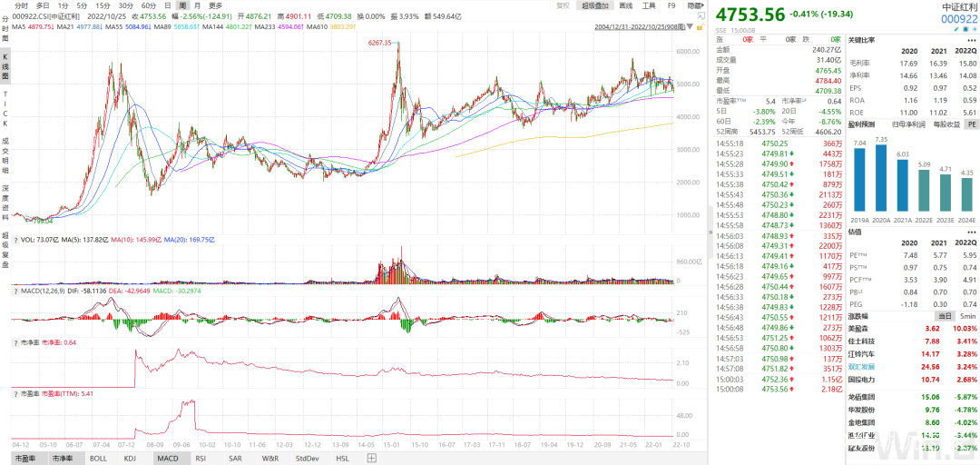980x465 pixels.
Task: Switch to the 分时 period tab
Action: 21,5
